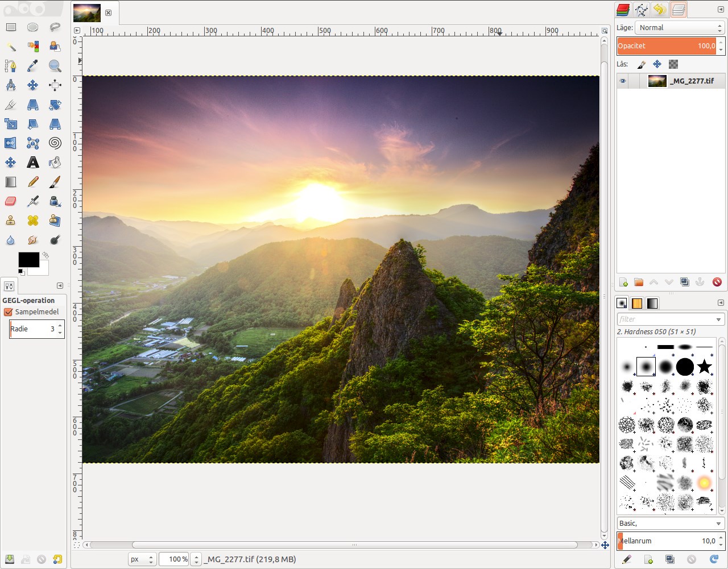Viewport: 728px width, 569px height.
Task: Delete the current layer
Action: tap(717, 282)
